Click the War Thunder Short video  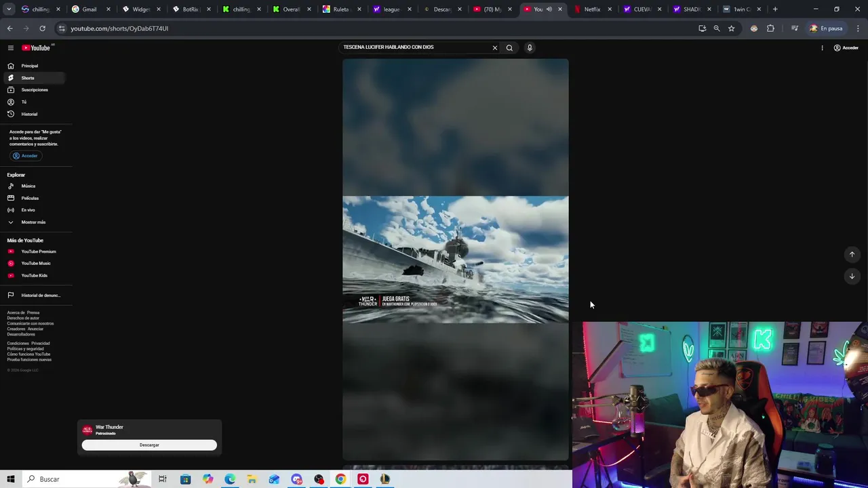[x=456, y=260]
